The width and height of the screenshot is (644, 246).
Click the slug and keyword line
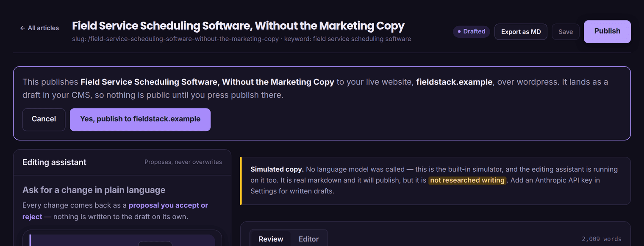pos(241,39)
